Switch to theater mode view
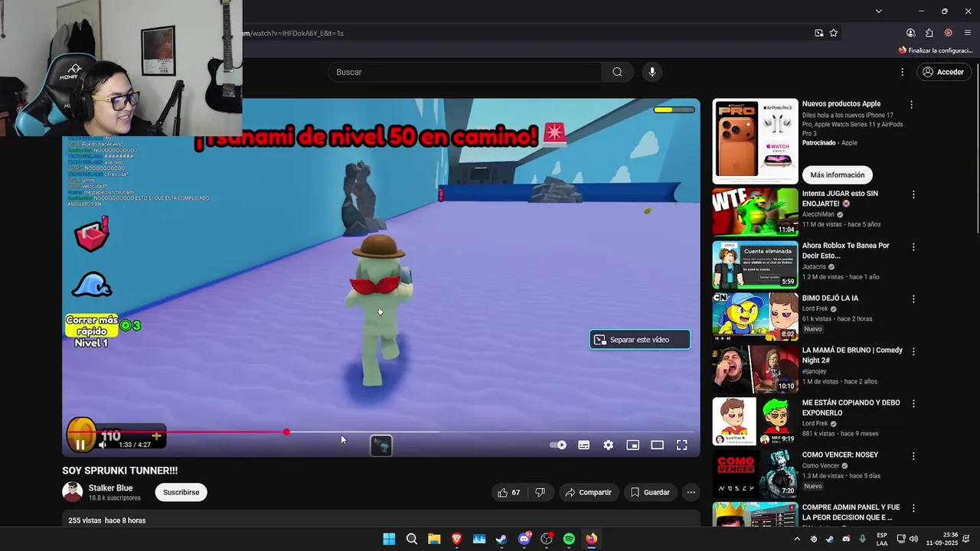This screenshot has height=551, width=980. click(657, 445)
